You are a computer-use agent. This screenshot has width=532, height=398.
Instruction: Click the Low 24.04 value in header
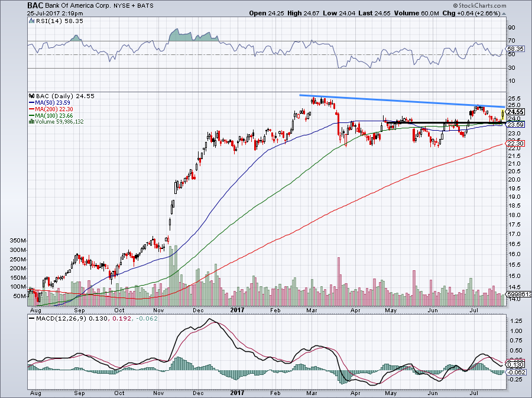click(339, 13)
